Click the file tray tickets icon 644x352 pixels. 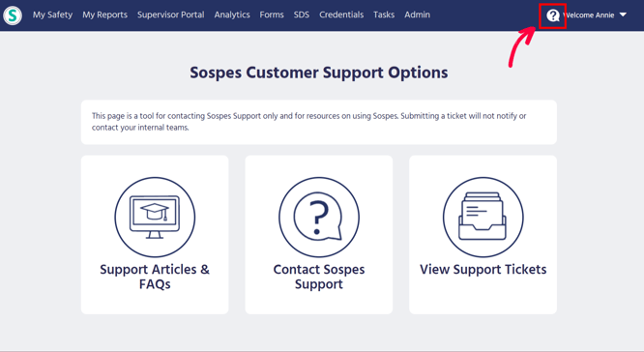483,218
